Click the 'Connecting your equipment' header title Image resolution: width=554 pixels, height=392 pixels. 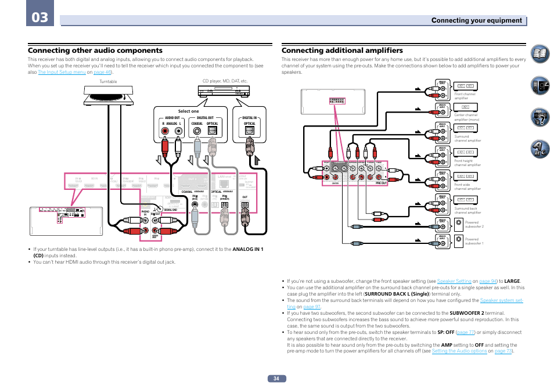point(476,20)
